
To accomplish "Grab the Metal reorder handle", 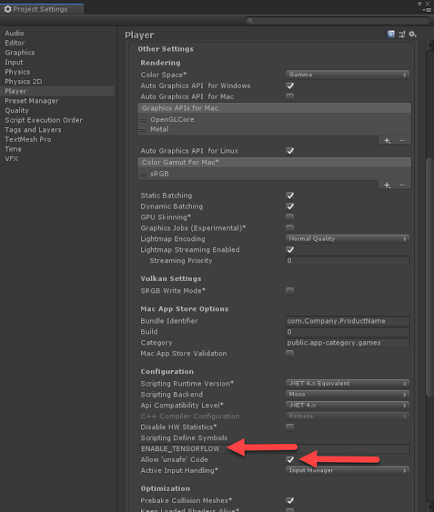I will (x=143, y=130).
